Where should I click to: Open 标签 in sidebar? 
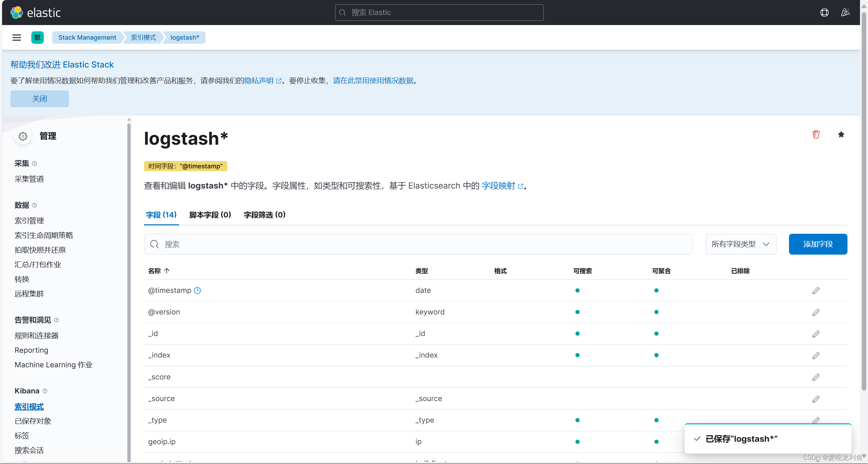click(x=22, y=436)
